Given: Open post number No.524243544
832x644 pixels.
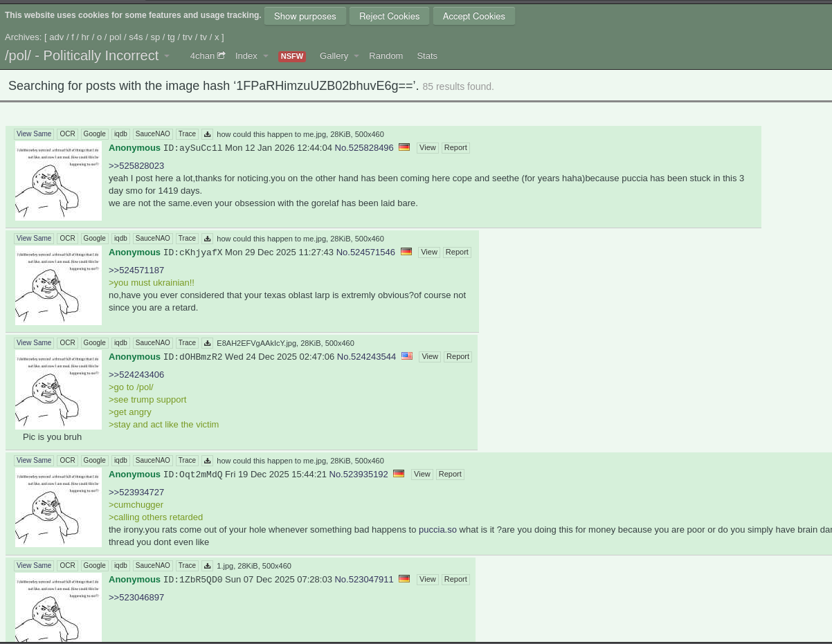Looking at the screenshot, I should point(366,357).
